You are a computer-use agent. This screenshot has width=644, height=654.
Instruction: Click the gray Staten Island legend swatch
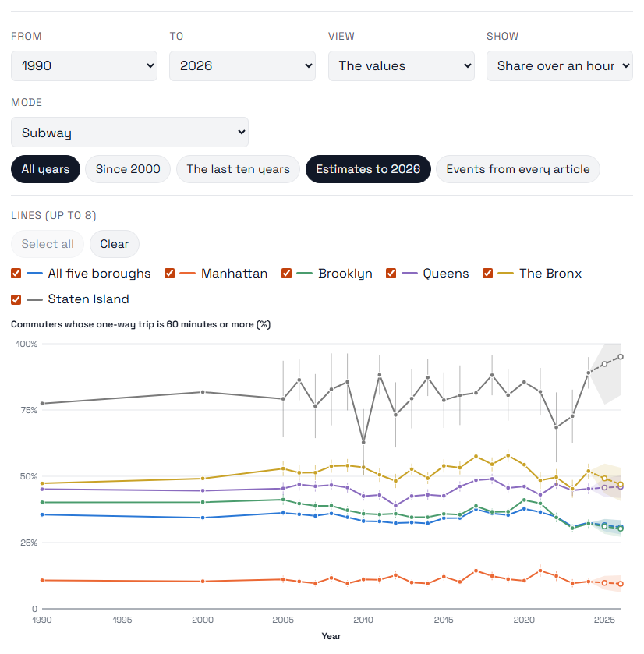[x=34, y=299]
